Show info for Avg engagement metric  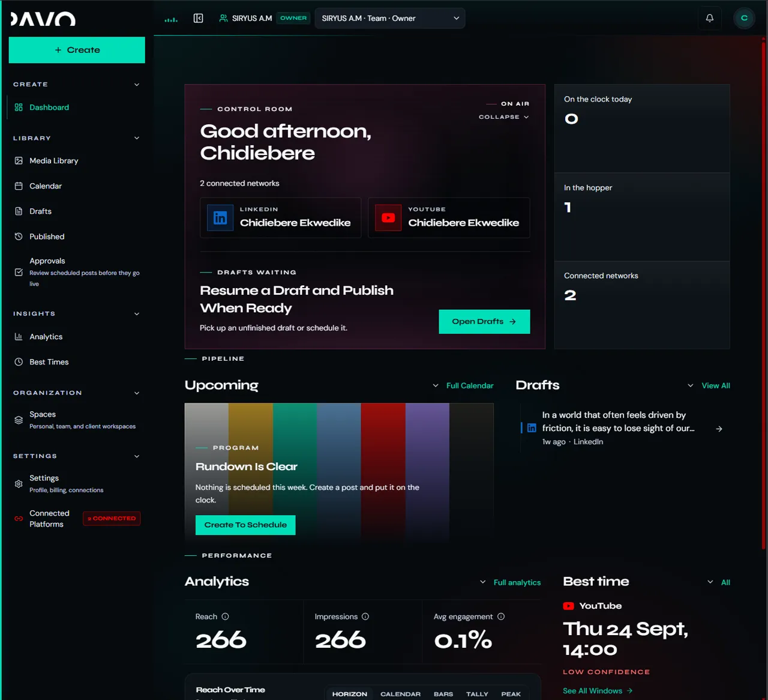point(501,617)
